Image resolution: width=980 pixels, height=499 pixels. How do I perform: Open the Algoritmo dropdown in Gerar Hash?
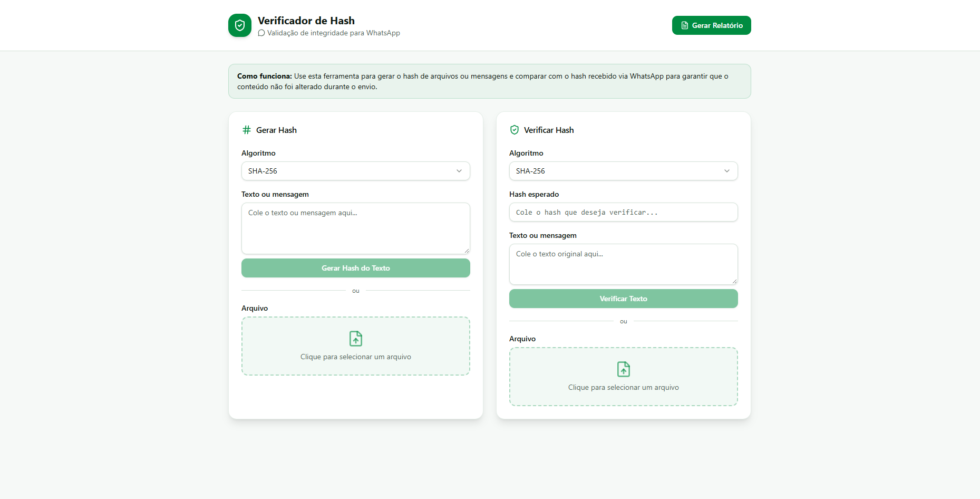(x=356, y=171)
